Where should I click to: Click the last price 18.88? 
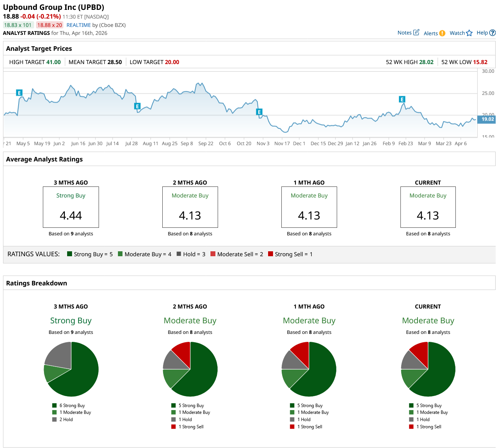coord(11,17)
